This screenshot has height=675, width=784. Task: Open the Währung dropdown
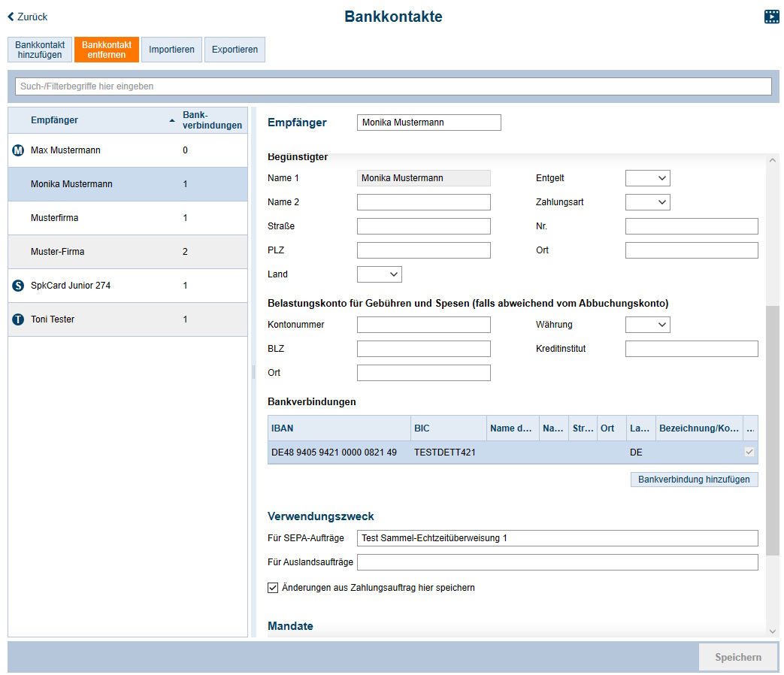647,325
